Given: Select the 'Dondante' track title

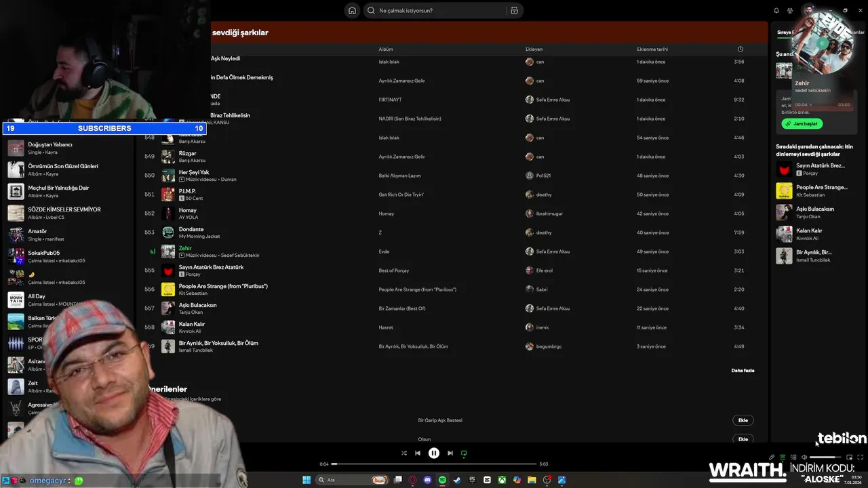Looking at the screenshot, I should coord(191,229).
